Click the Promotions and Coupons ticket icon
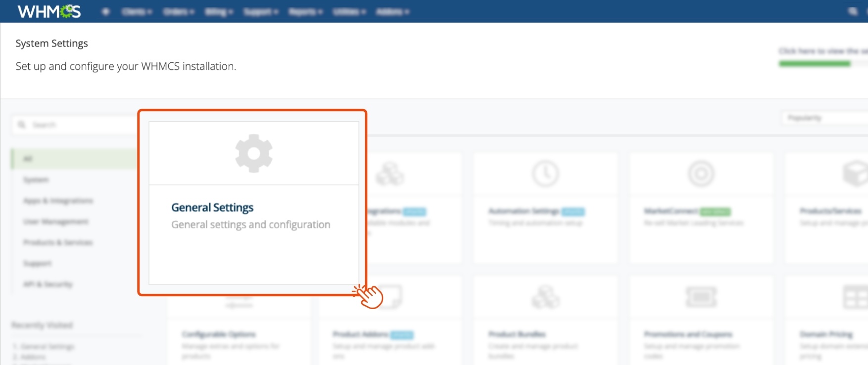This screenshot has width=868, height=365. [x=701, y=297]
